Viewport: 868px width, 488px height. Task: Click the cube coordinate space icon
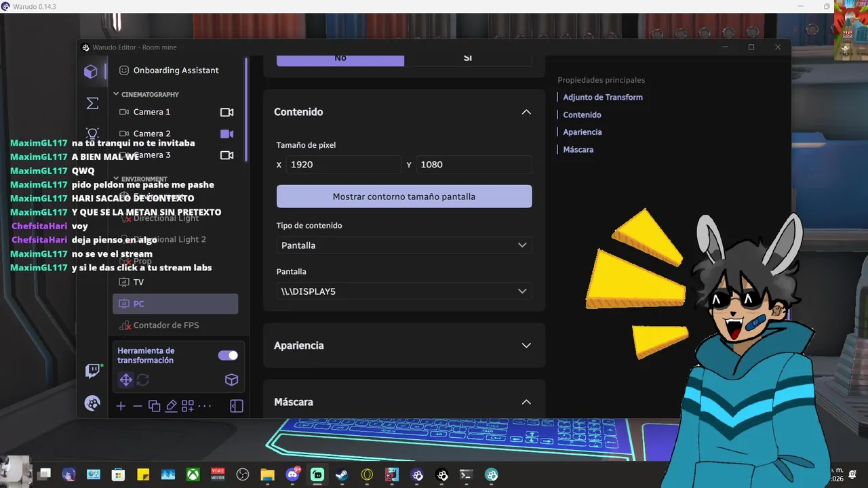[231, 380]
